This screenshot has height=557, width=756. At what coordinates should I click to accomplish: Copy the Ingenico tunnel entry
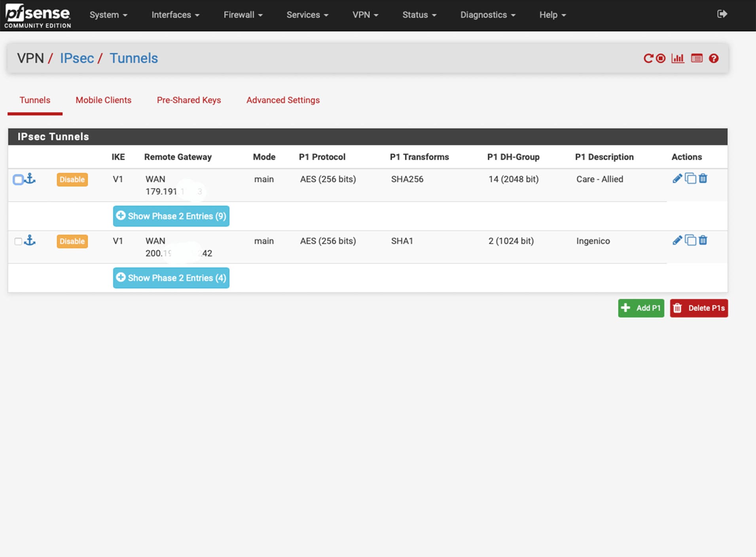click(690, 241)
